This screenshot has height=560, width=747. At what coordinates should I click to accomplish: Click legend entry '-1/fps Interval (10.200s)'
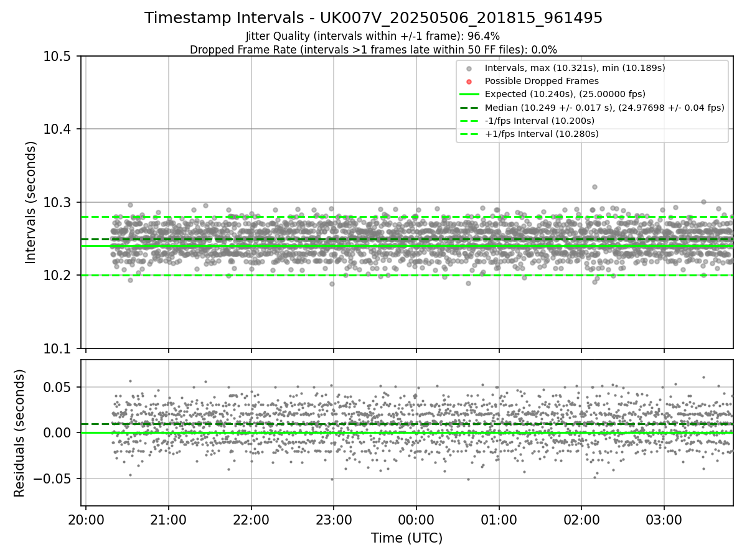coord(540,120)
